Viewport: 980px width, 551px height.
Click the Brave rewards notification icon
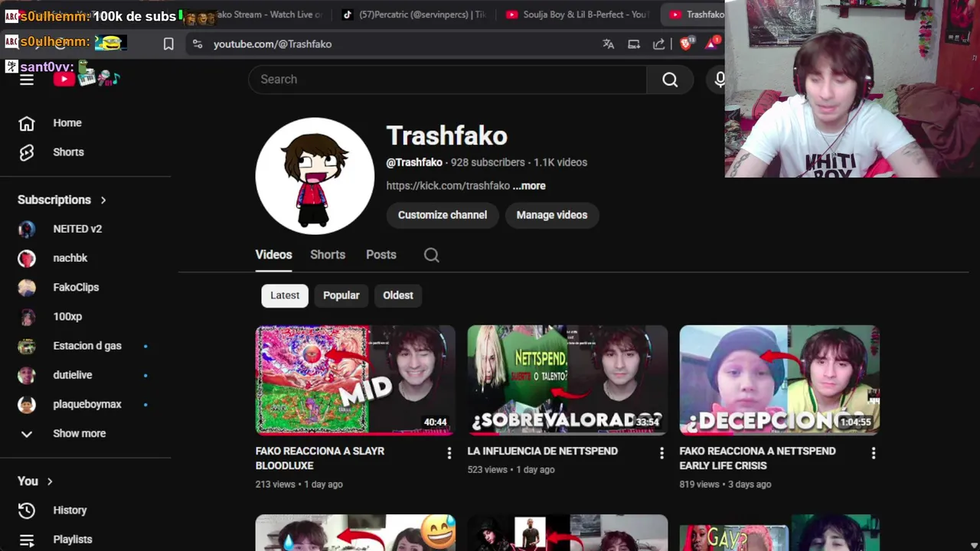[713, 44]
